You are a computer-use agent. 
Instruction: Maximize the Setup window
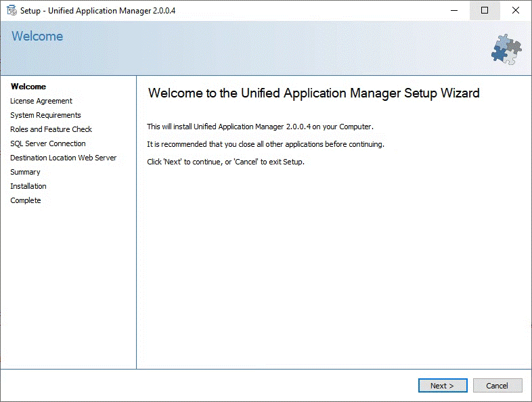[x=485, y=11]
